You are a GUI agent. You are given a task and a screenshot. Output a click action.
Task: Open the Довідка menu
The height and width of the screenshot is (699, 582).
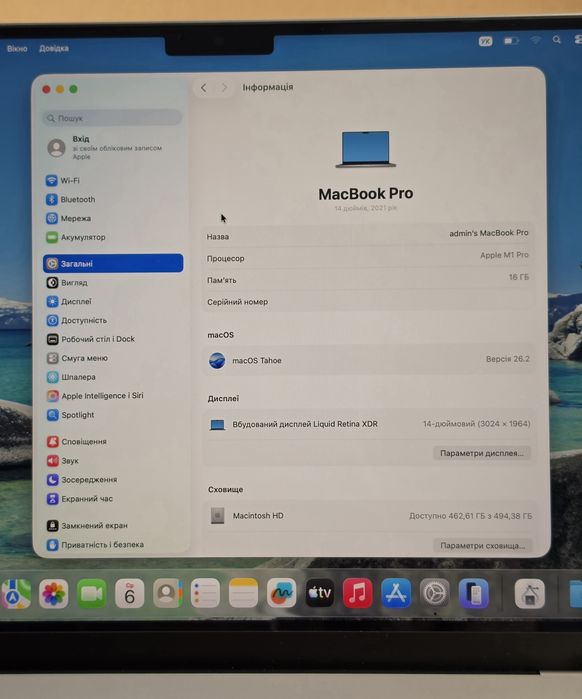pyautogui.click(x=54, y=48)
